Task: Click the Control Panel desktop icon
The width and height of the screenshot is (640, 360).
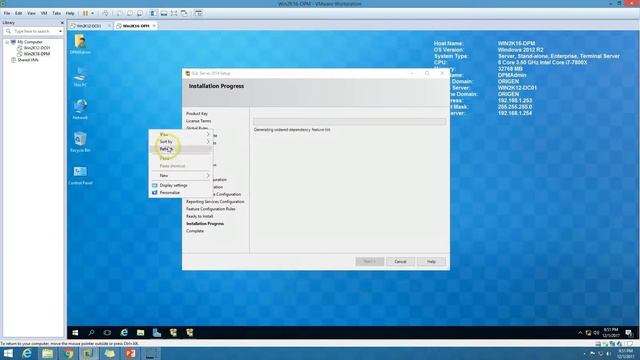Action: click(x=80, y=176)
